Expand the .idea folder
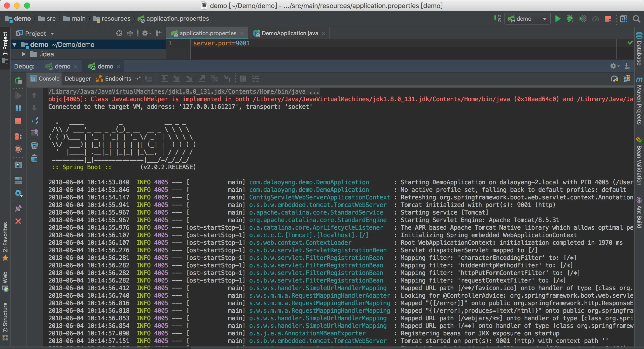This screenshot has height=349, width=644. click(23, 54)
